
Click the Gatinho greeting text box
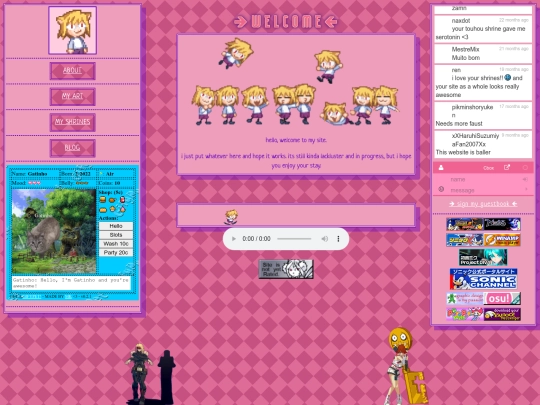coord(71,283)
